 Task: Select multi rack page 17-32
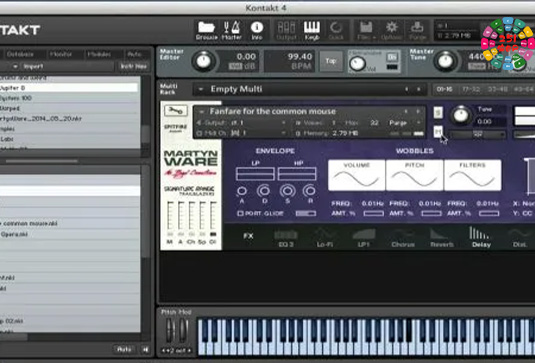pos(471,89)
